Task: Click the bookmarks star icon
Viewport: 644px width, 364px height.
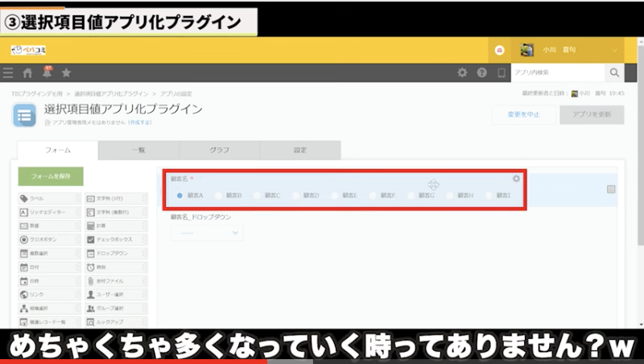Action: pos(66,72)
